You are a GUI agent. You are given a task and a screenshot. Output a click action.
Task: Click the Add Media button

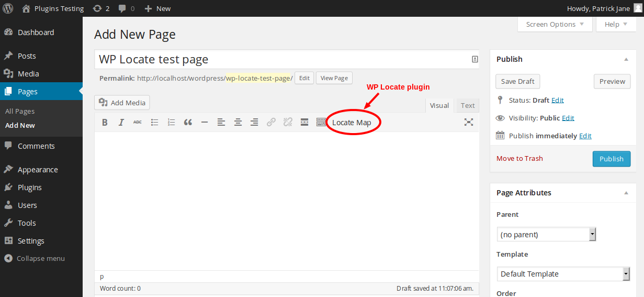point(122,103)
